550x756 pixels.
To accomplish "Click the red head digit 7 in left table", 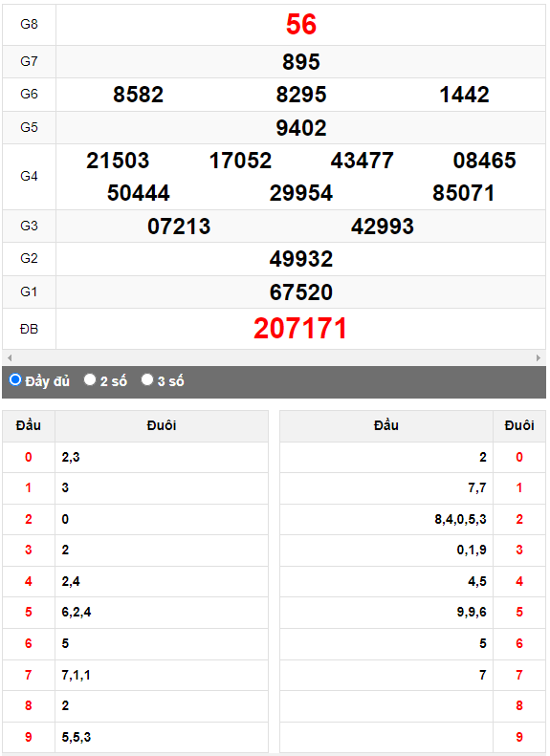I will (29, 675).
